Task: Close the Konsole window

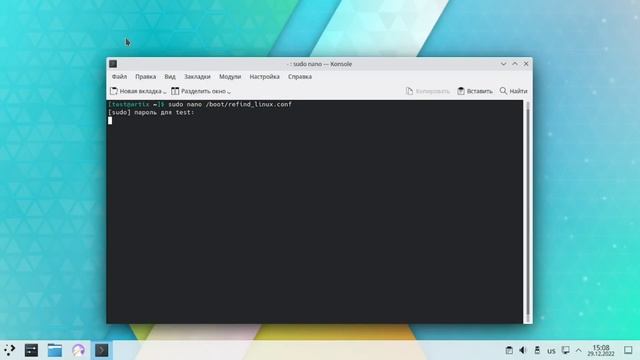Action: point(526,64)
